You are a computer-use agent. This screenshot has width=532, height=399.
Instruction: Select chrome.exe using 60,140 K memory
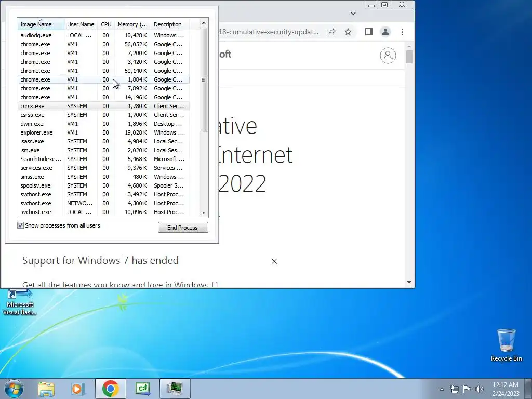point(103,71)
